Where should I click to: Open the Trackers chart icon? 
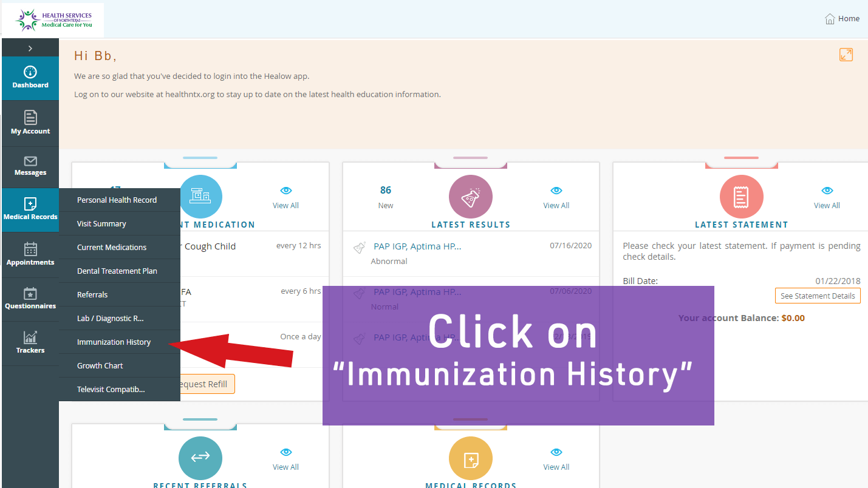[30, 338]
